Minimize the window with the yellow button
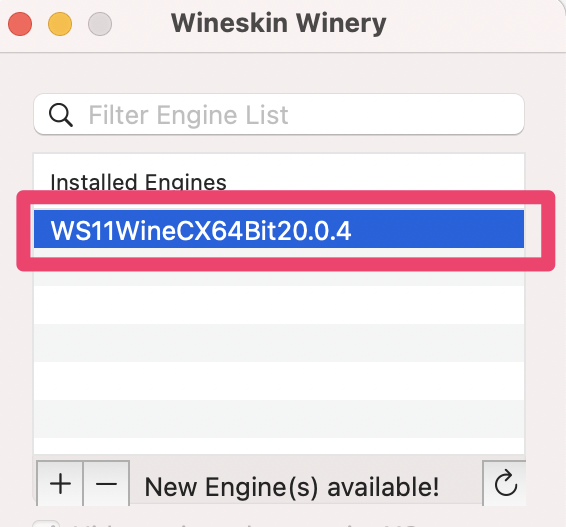The height and width of the screenshot is (527, 566). (60, 24)
